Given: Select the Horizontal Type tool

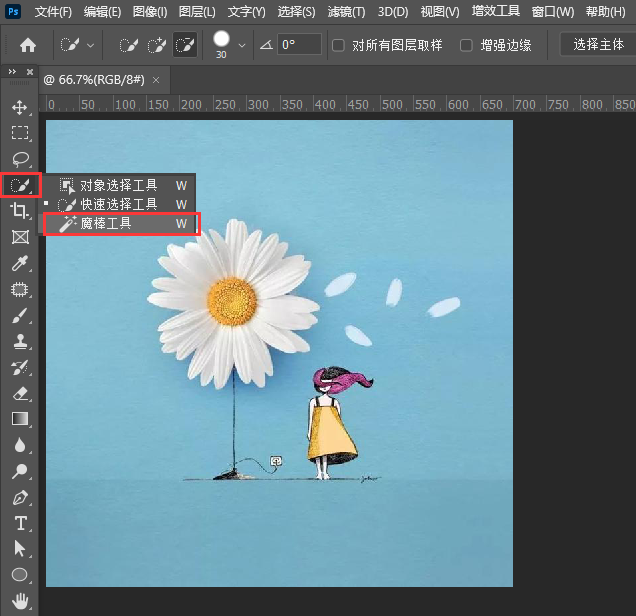Looking at the screenshot, I should 19,523.
